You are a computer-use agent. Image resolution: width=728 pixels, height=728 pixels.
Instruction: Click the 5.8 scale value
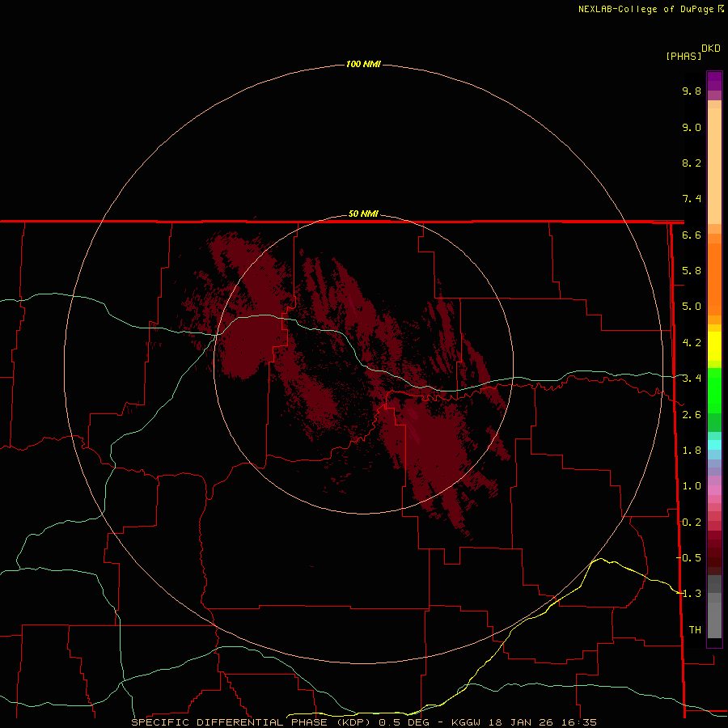[x=692, y=271]
